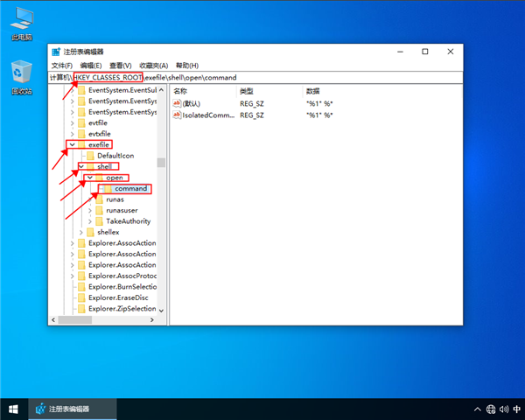The width and height of the screenshot is (525, 420).
Task: Expand the TakeAuthority key node
Action: pyautogui.click(x=89, y=221)
